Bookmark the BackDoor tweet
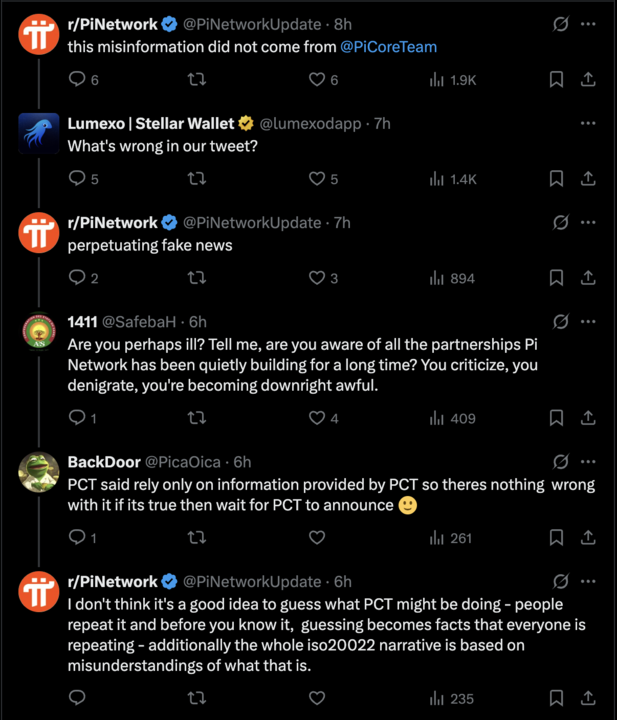617x720 pixels. pyautogui.click(x=557, y=538)
